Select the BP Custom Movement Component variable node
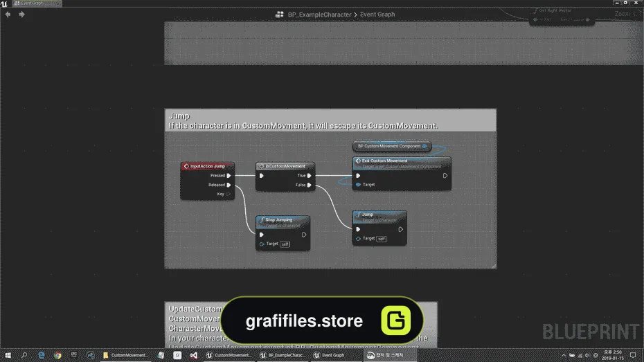This screenshot has width=644, height=362. coord(391,146)
